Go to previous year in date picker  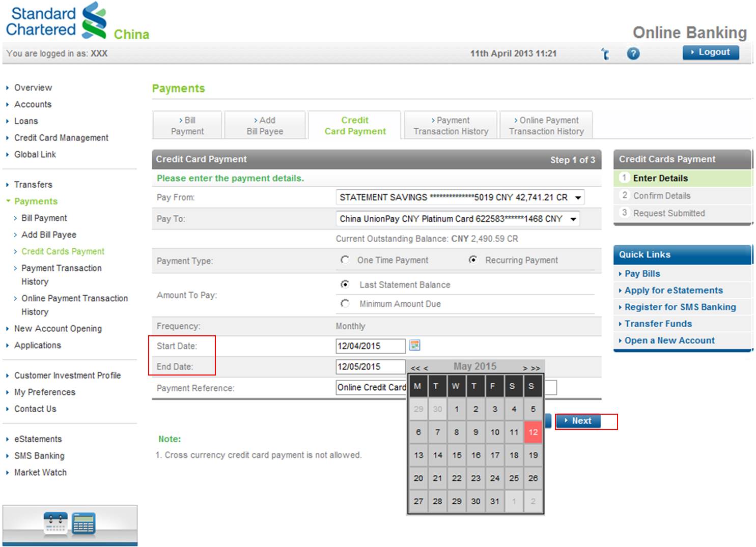coord(415,368)
